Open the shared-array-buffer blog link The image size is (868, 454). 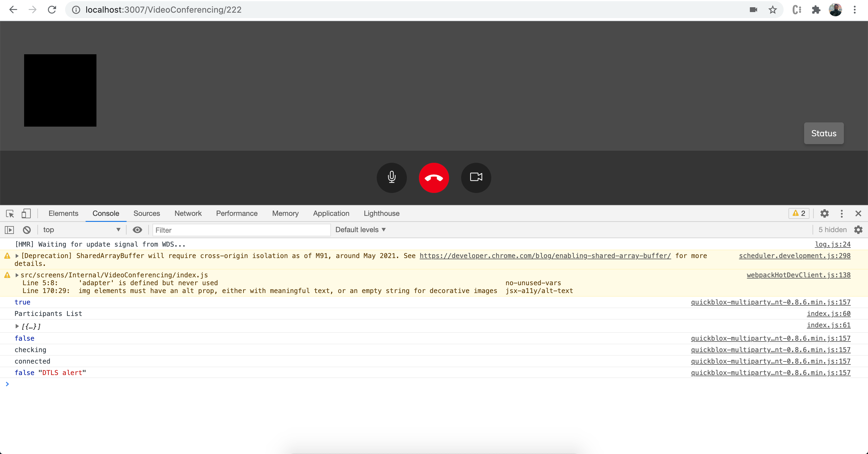(x=545, y=256)
